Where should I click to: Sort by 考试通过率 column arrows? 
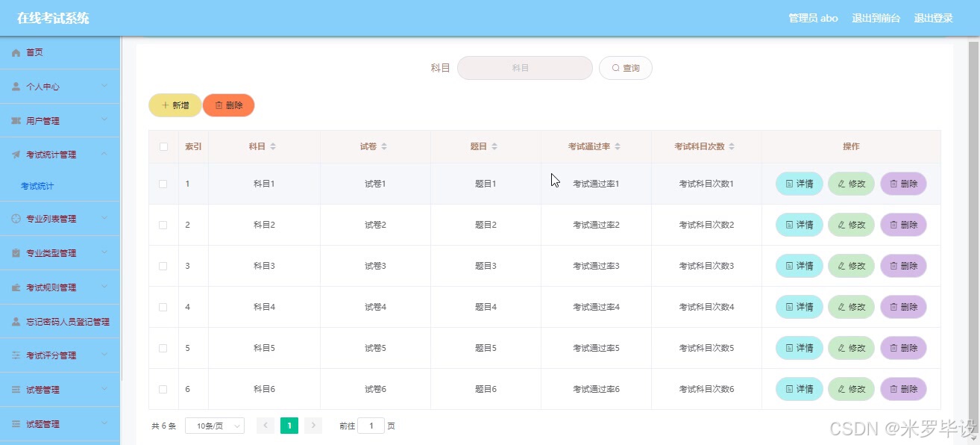618,147
